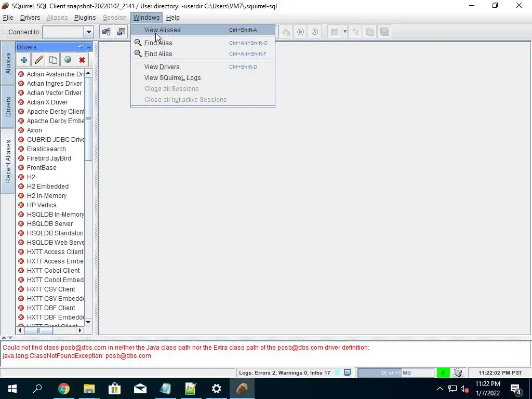The width and height of the screenshot is (532, 399).
Task: Open the notification center icon
Action: pyautogui.click(x=516, y=389)
